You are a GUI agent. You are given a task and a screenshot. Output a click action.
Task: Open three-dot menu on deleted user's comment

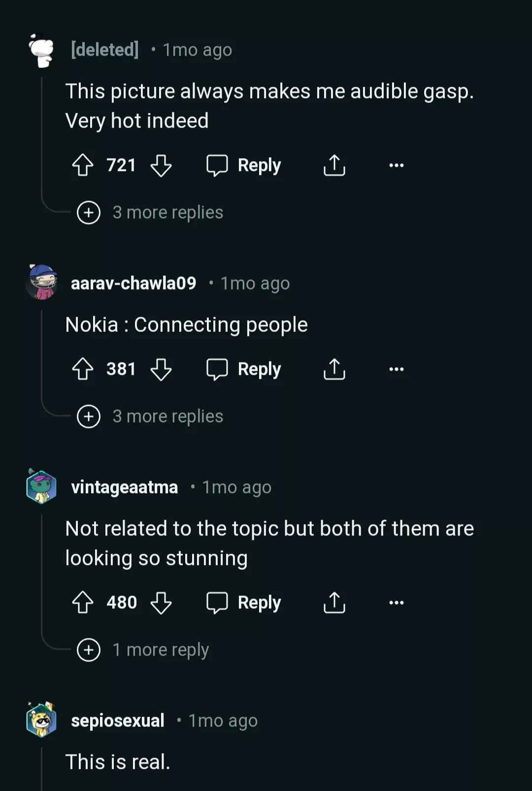pos(396,165)
